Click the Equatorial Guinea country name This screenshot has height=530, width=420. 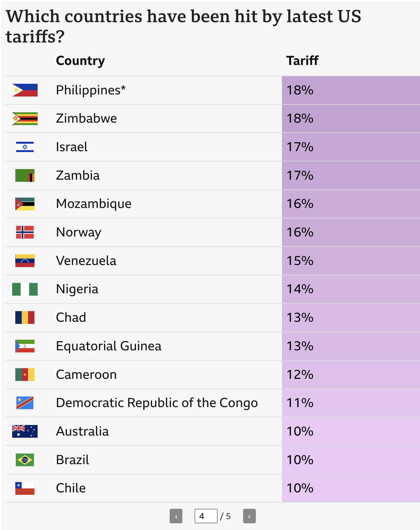[x=109, y=346]
